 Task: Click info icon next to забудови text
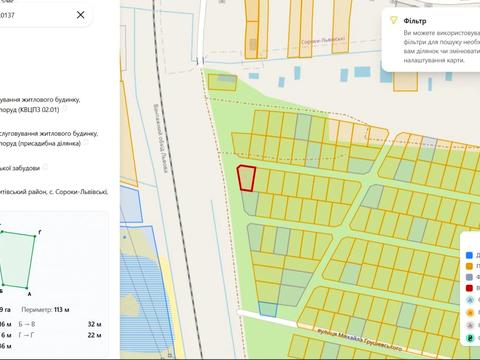tap(45, 167)
